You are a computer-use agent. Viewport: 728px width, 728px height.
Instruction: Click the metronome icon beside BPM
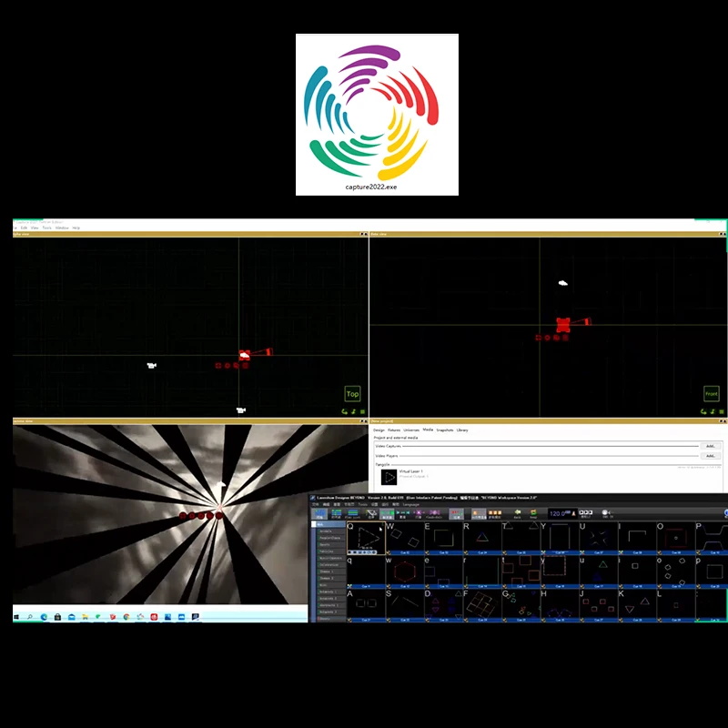[574, 513]
